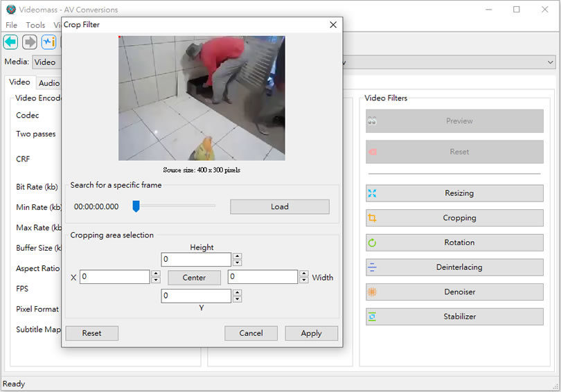This screenshot has height=392, width=561.
Task: Open the Stabilizer filter
Action: tap(454, 317)
